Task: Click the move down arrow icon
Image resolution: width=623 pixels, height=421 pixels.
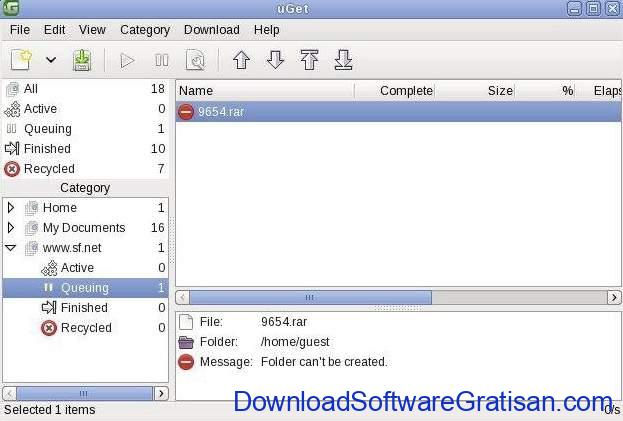Action: [275, 60]
